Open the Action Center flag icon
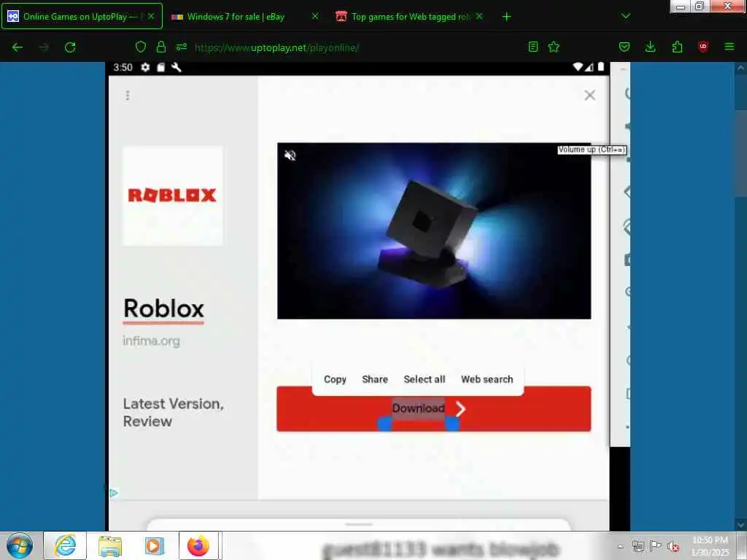 click(656, 546)
